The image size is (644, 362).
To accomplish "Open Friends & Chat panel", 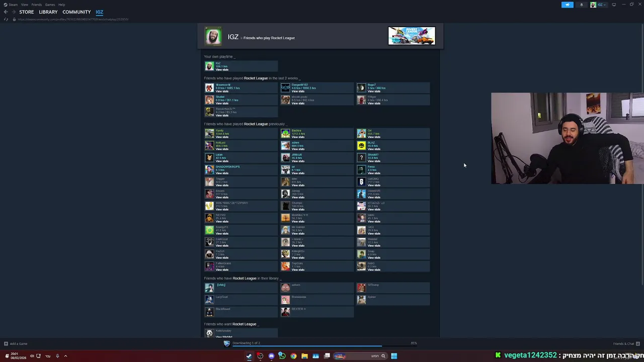I will 626,344.
